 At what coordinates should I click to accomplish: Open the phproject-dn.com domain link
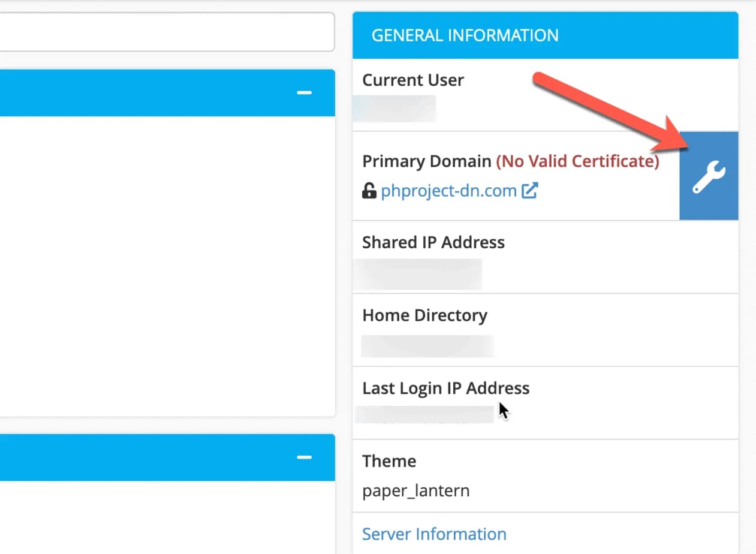click(x=448, y=191)
